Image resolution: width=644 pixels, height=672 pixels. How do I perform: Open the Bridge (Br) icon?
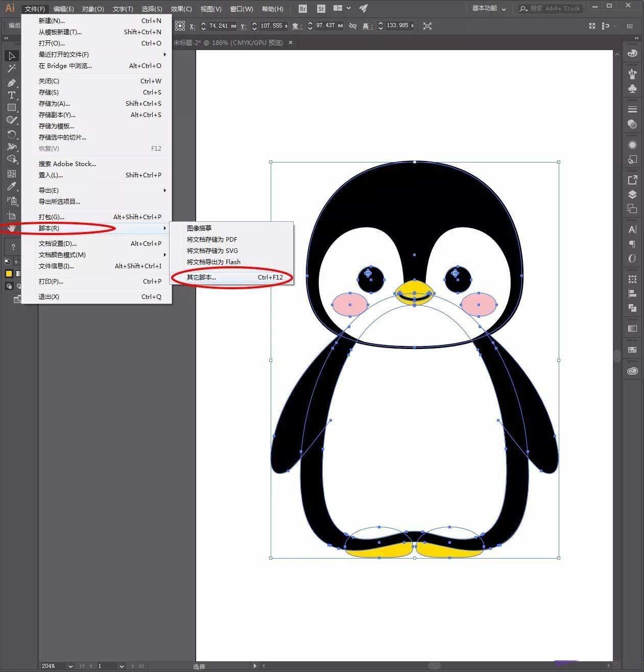303,9
